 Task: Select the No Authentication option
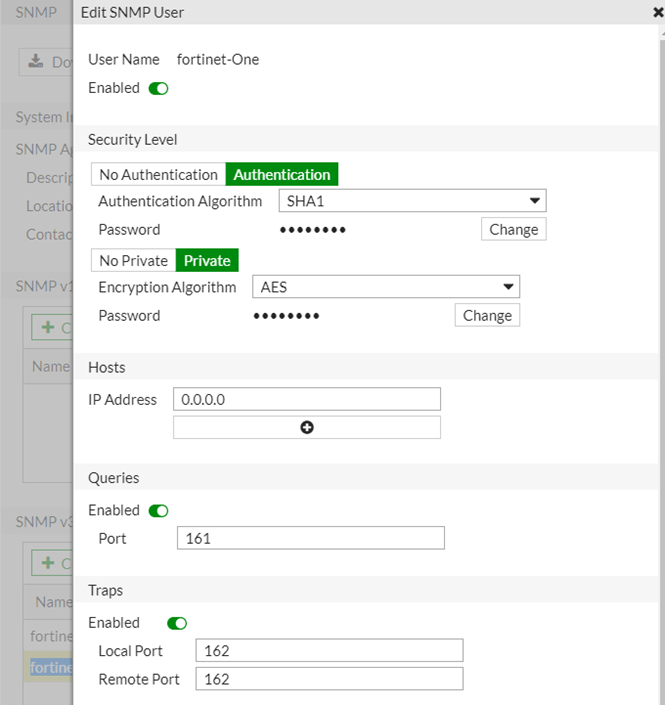click(x=158, y=175)
